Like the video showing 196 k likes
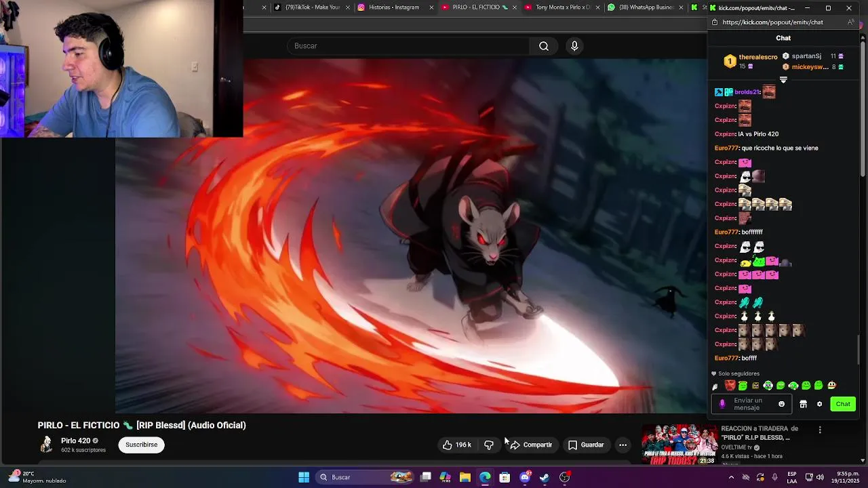868x488 pixels. 456,445
